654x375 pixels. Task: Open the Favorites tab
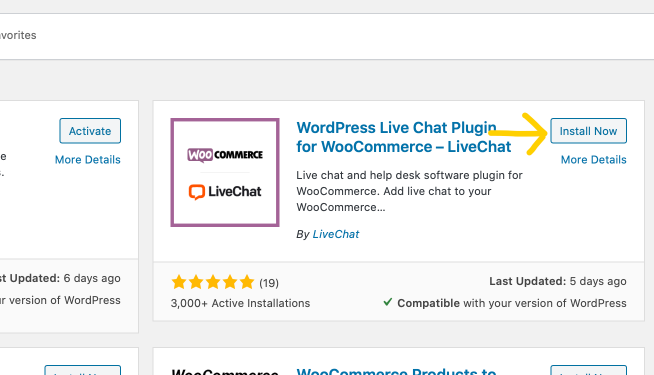click(18, 35)
